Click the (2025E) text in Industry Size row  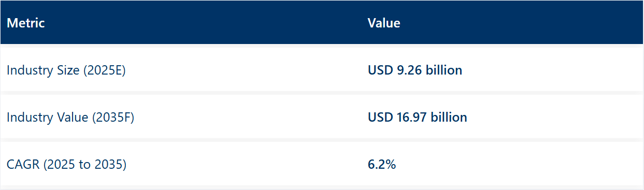click(105, 70)
